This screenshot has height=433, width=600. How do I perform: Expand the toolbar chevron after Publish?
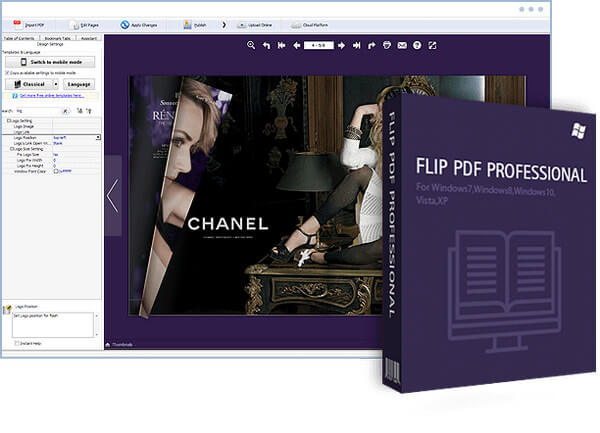point(224,25)
